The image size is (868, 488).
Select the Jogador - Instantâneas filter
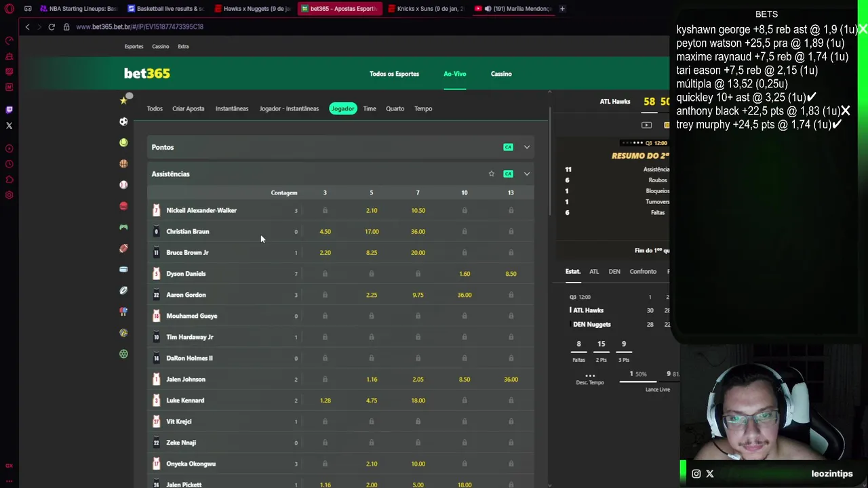(x=289, y=108)
